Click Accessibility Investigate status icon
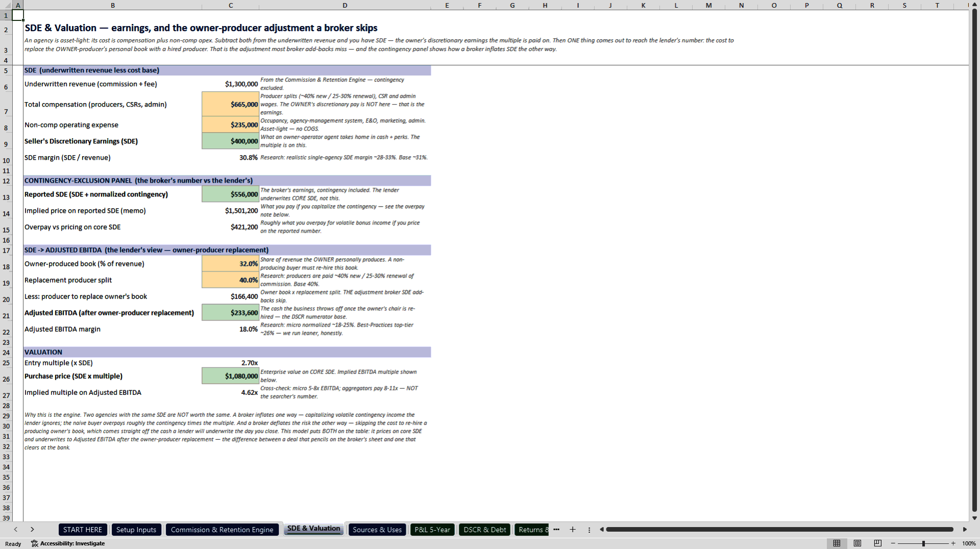Screen dimensions: 980x549 (68, 543)
